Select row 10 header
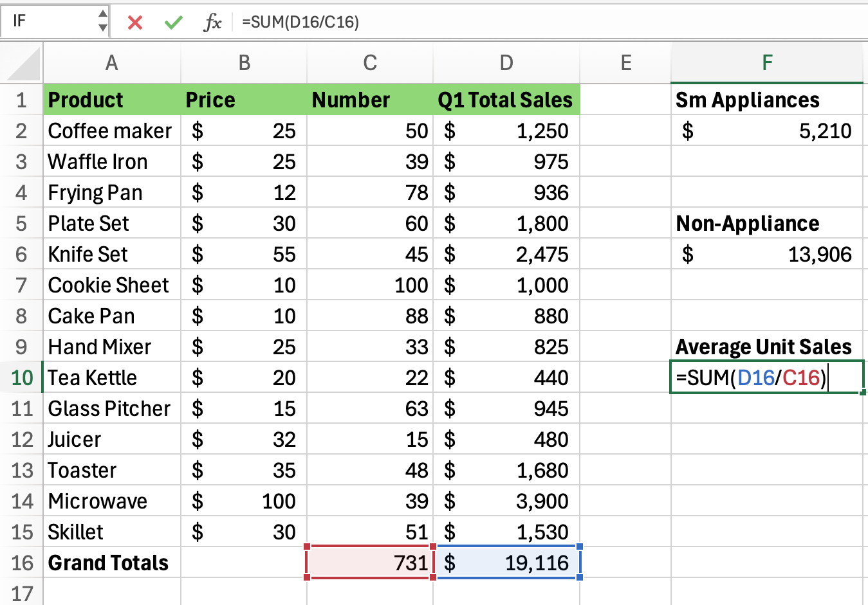 tap(21, 377)
